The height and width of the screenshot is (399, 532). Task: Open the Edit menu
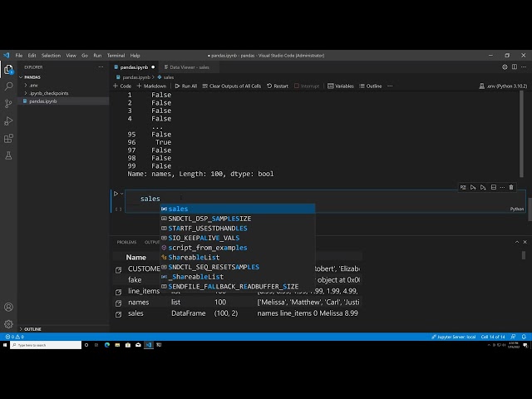pyautogui.click(x=32, y=56)
